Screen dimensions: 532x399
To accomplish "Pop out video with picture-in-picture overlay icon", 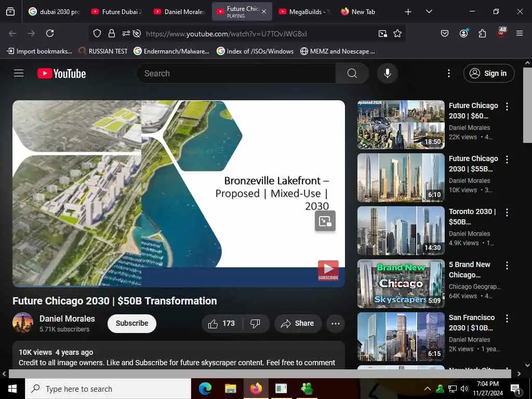I will (325, 221).
